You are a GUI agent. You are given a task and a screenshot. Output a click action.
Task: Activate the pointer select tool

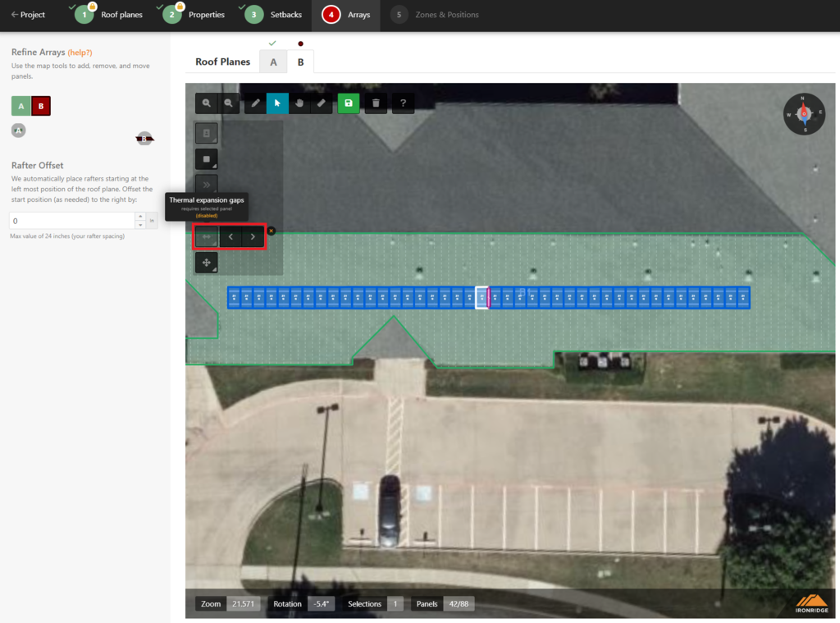pyautogui.click(x=277, y=103)
